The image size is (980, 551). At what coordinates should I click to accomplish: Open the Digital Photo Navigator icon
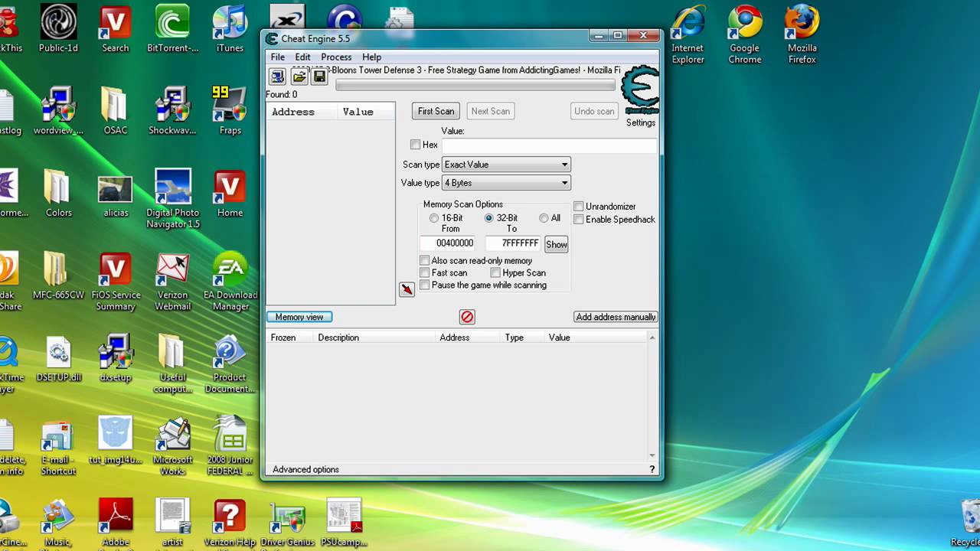click(x=172, y=199)
